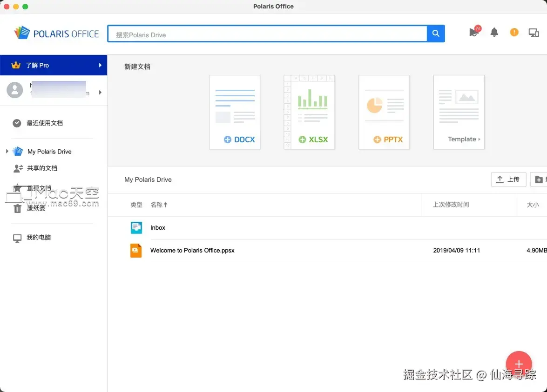Sort by 大小 column header

click(x=533, y=205)
